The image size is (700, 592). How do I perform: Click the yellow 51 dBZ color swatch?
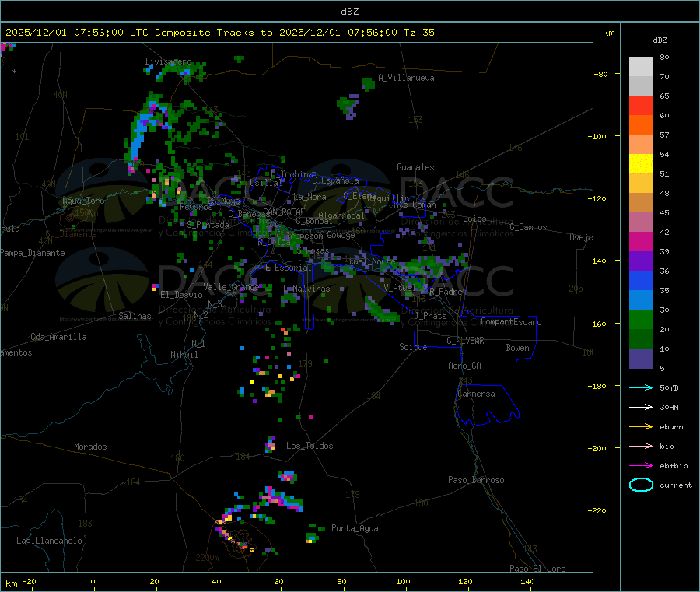[641, 164]
